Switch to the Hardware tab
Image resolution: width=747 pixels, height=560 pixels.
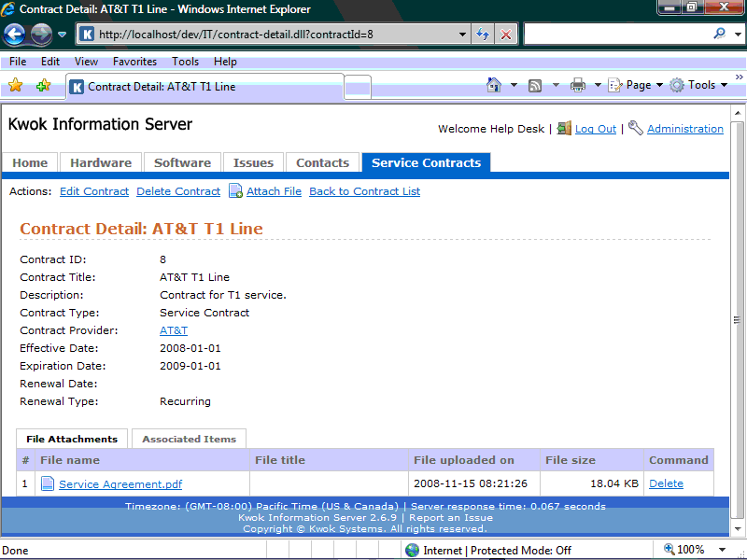click(x=101, y=162)
